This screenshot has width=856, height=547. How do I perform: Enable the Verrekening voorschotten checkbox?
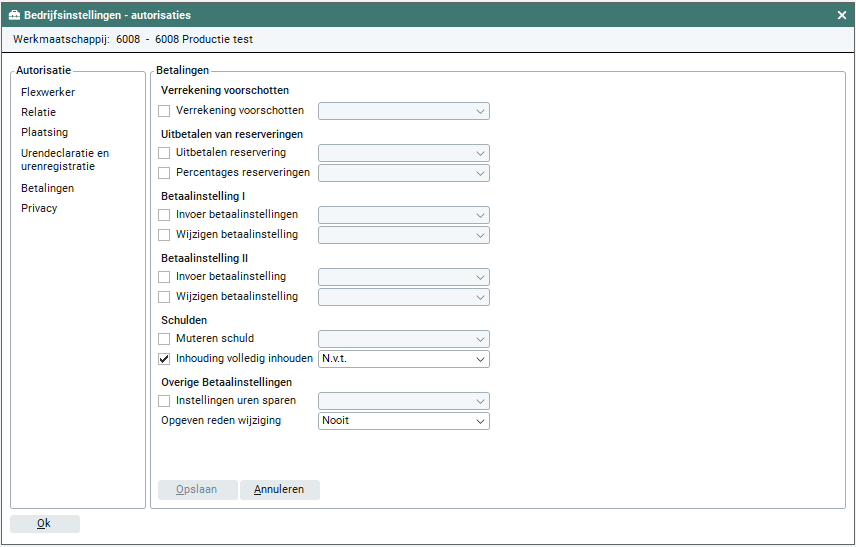[165, 111]
